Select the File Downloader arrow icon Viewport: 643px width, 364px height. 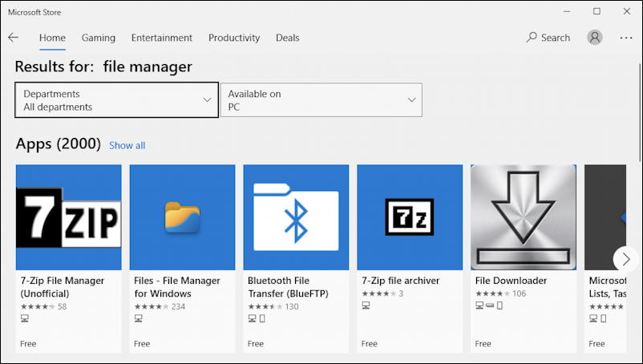(x=524, y=217)
